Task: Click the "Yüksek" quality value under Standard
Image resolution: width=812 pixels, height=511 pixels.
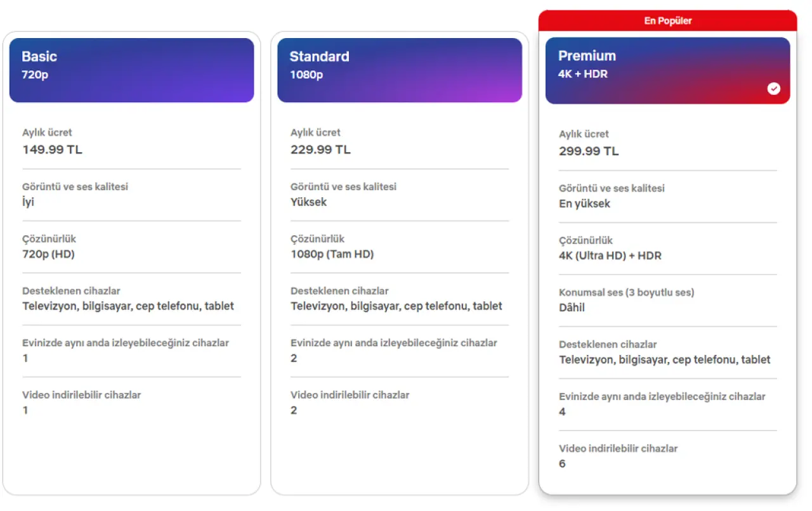Action: [308, 202]
